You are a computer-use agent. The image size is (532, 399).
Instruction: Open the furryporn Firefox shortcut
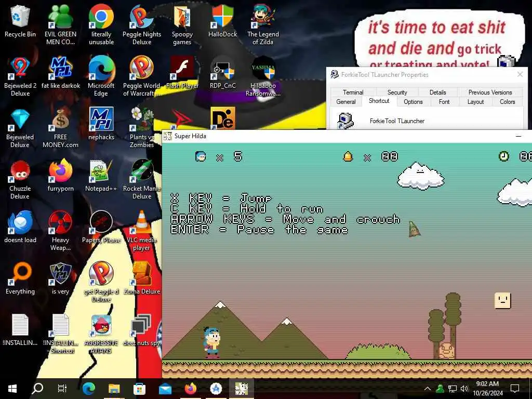pos(60,176)
